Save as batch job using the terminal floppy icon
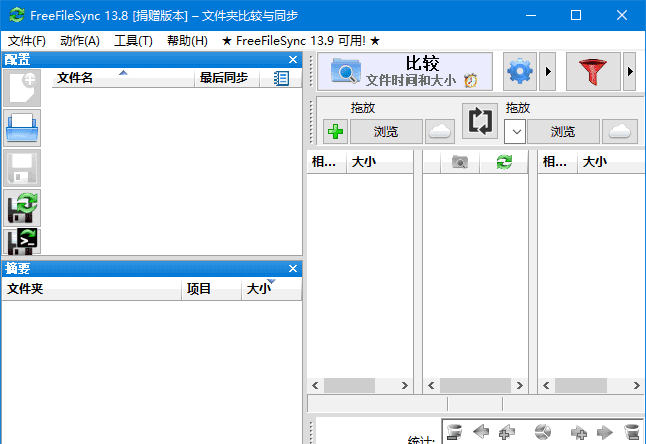The width and height of the screenshot is (646, 444). click(22, 242)
